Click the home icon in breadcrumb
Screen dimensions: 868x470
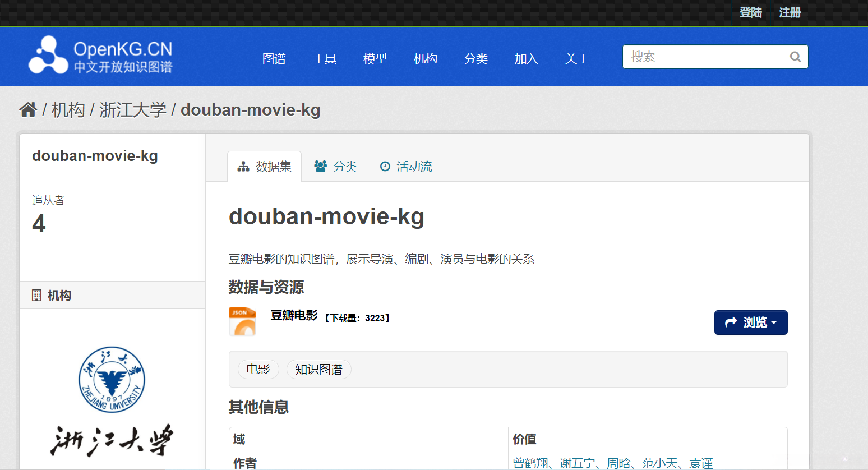click(28, 109)
